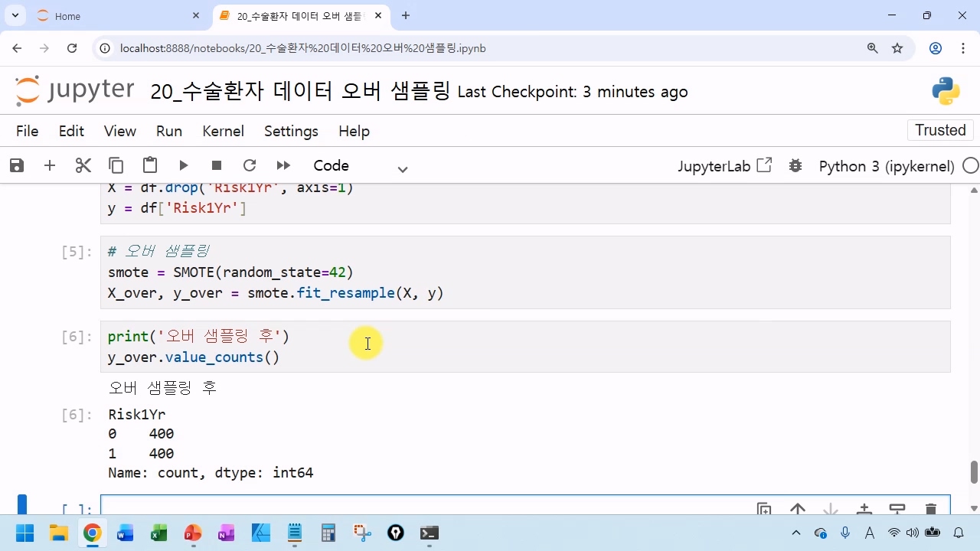Click the value_counts code cell [6]
980x551 pixels.
click(525, 347)
